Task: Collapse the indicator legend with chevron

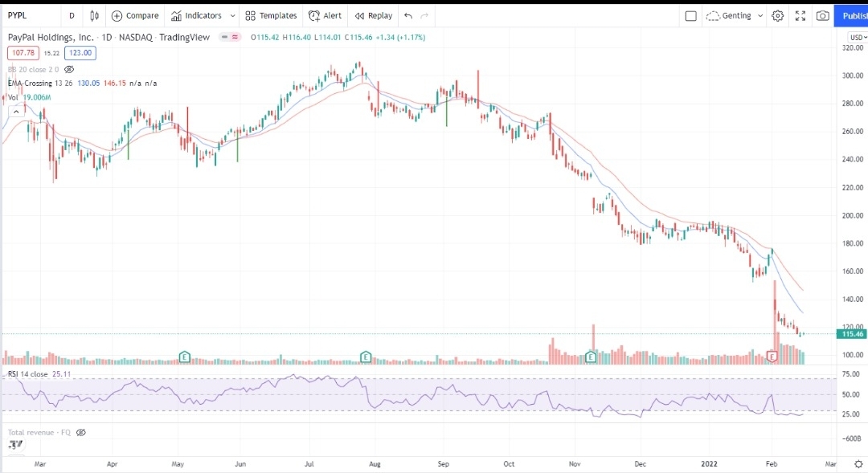Action: coord(15,112)
